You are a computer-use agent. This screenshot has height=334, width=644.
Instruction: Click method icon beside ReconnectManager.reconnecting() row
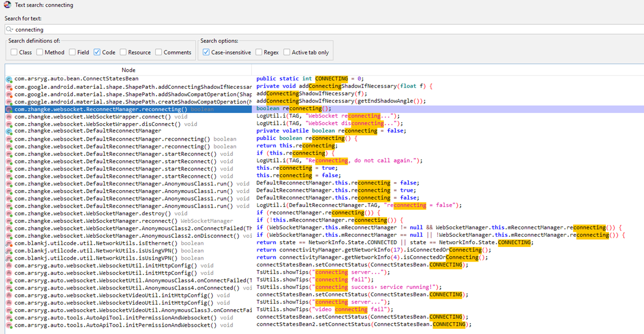tap(9, 109)
